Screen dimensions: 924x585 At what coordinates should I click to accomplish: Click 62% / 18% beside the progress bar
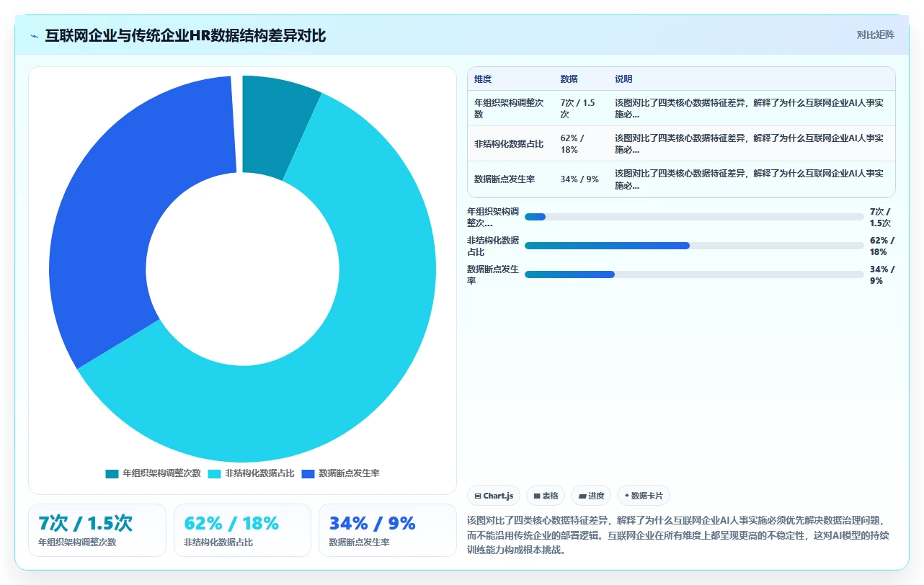pyautogui.click(x=882, y=246)
